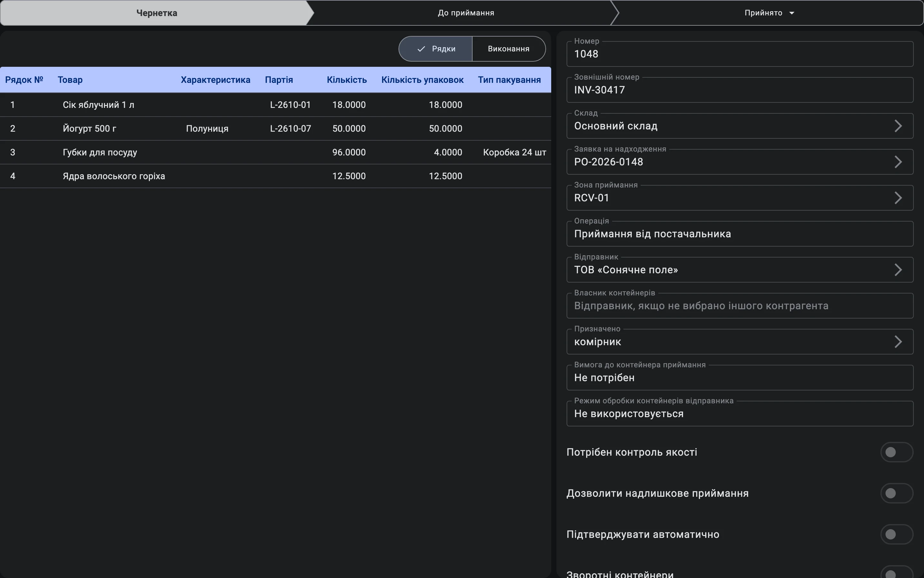Open the Склад field chevron arrow
Image resolution: width=924 pixels, height=578 pixels.
pyautogui.click(x=898, y=126)
